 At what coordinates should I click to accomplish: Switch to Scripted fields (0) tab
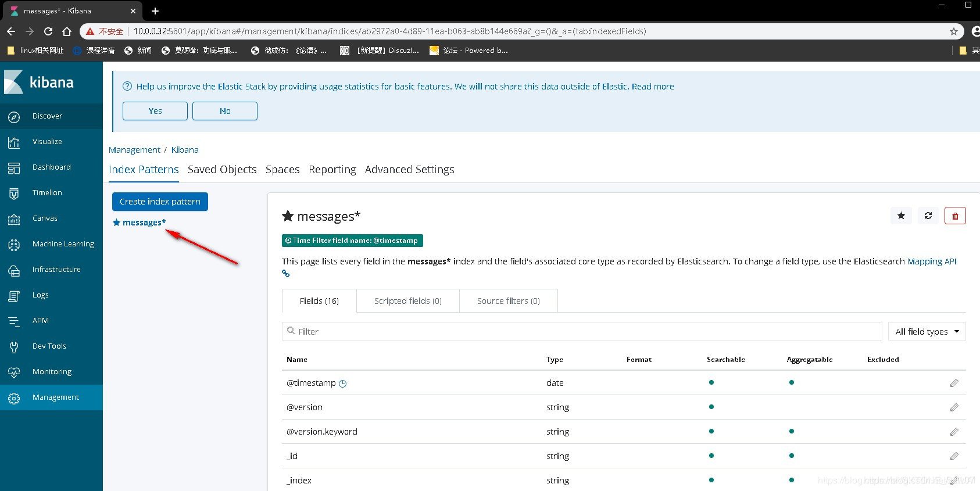408,301
